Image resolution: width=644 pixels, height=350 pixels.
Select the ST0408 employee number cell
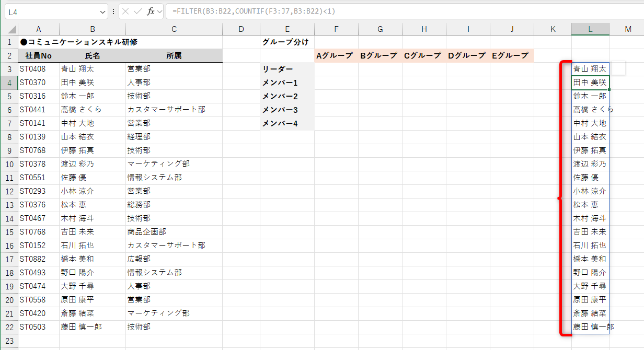pos(38,68)
